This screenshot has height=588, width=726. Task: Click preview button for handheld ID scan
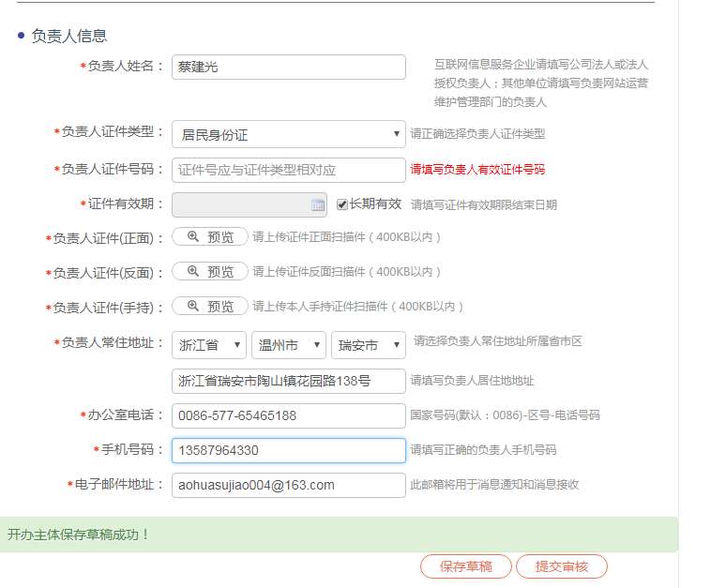(210, 307)
